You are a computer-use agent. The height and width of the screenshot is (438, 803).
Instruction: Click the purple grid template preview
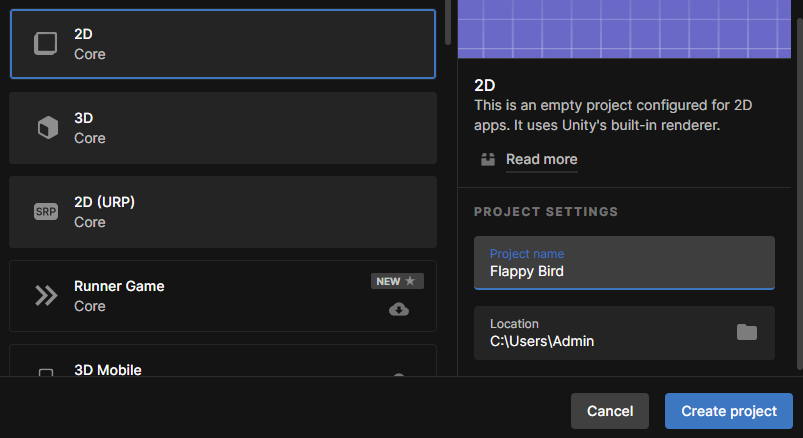pos(624,29)
